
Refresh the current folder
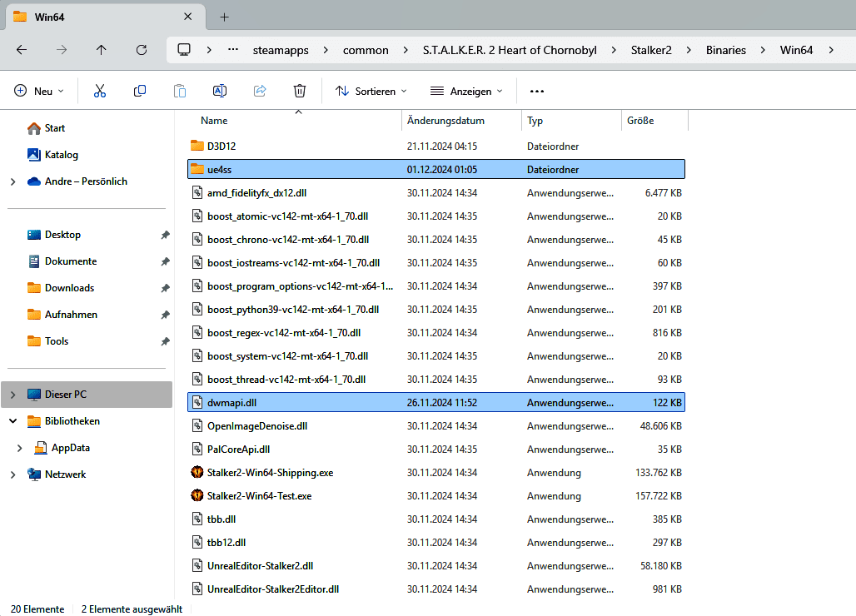[x=142, y=50]
